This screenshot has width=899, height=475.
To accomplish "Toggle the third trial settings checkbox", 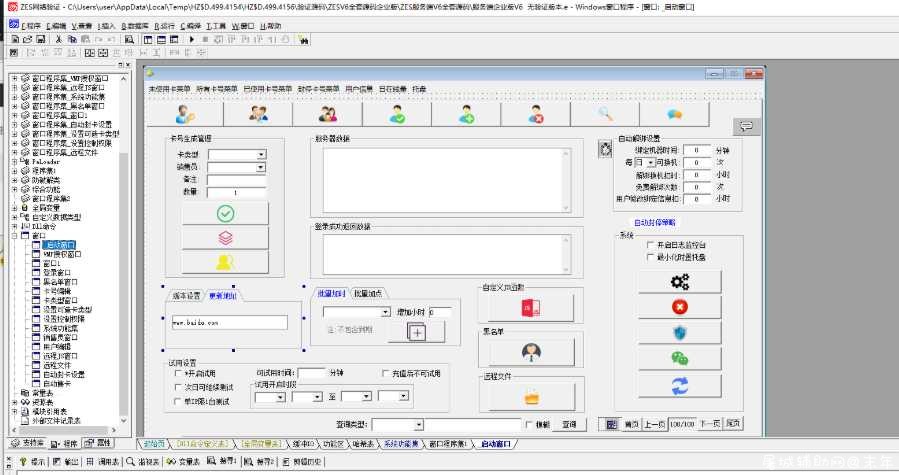I will [x=178, y=402].
